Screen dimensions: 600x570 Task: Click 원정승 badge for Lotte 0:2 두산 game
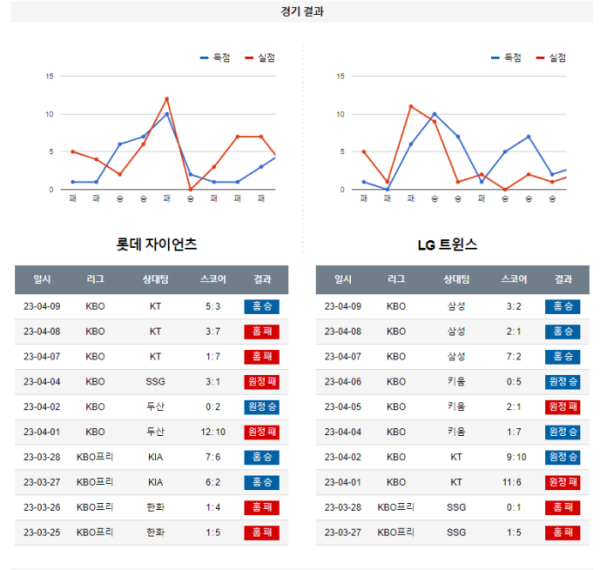pos(262,407)
